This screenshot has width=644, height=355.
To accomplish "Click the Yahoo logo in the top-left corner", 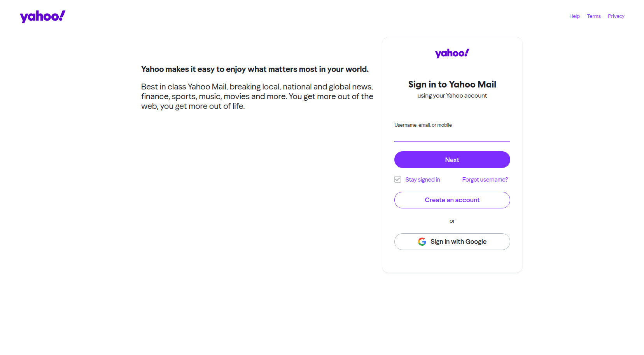I will [x=42, y=16].
